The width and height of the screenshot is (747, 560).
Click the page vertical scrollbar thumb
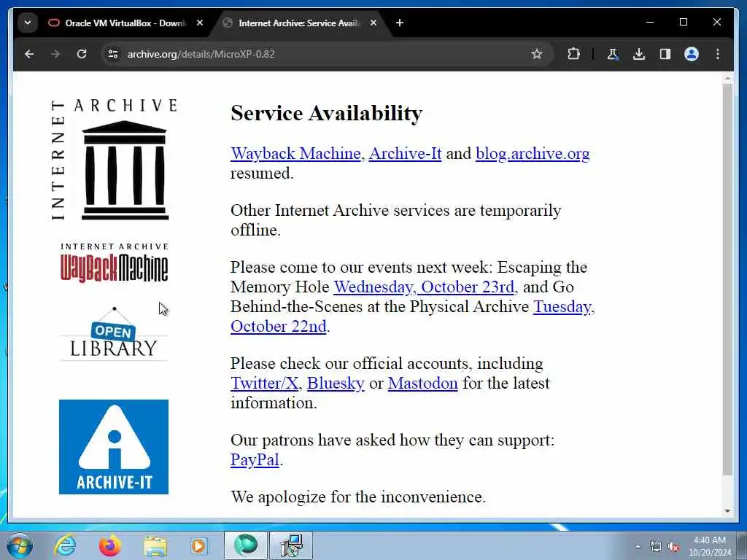[727, 279]
